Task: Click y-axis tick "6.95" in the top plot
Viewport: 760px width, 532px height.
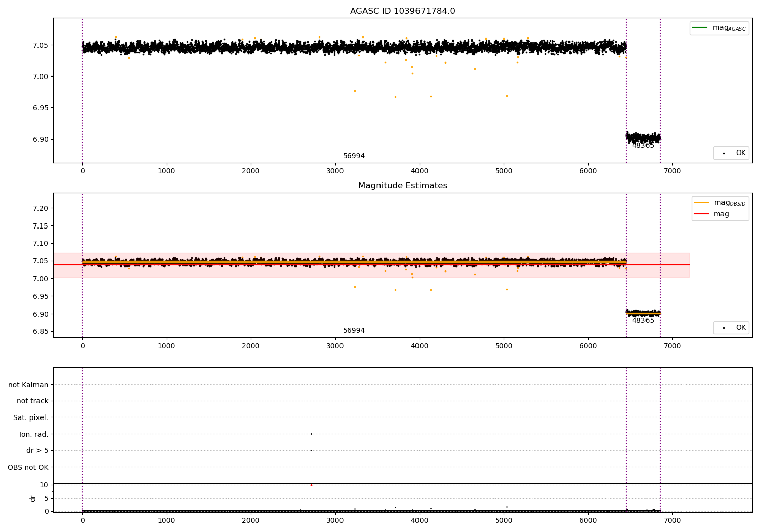Action: pyautogui.click(x=40, y=108)
